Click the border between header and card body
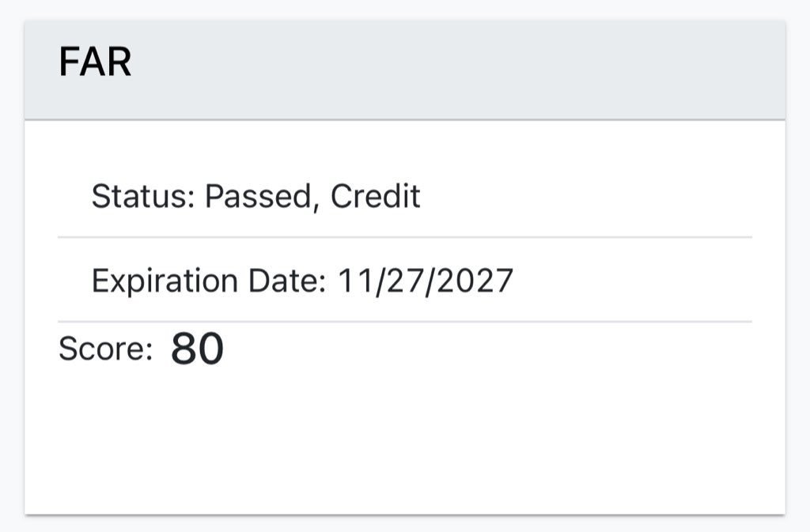The image size is (810, 532). point(405,120)
